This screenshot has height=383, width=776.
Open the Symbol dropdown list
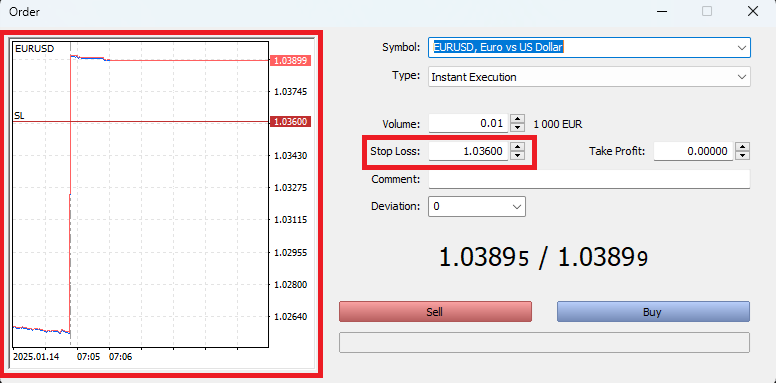pos(741,48)
